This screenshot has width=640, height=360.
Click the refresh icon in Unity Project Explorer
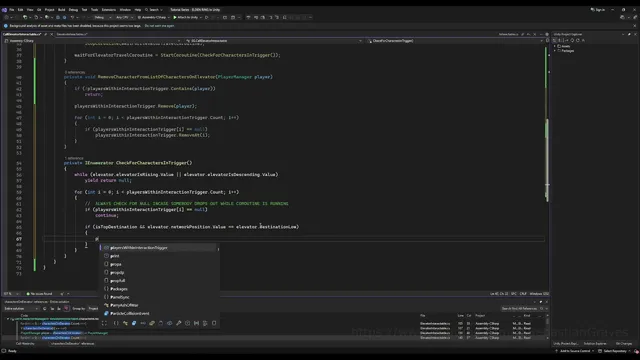(x=578, y=40)
